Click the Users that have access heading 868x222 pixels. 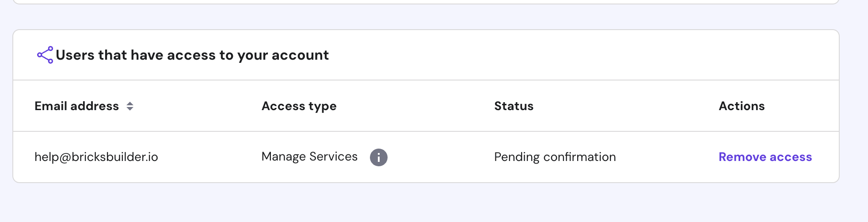click(x=192, y=55)
